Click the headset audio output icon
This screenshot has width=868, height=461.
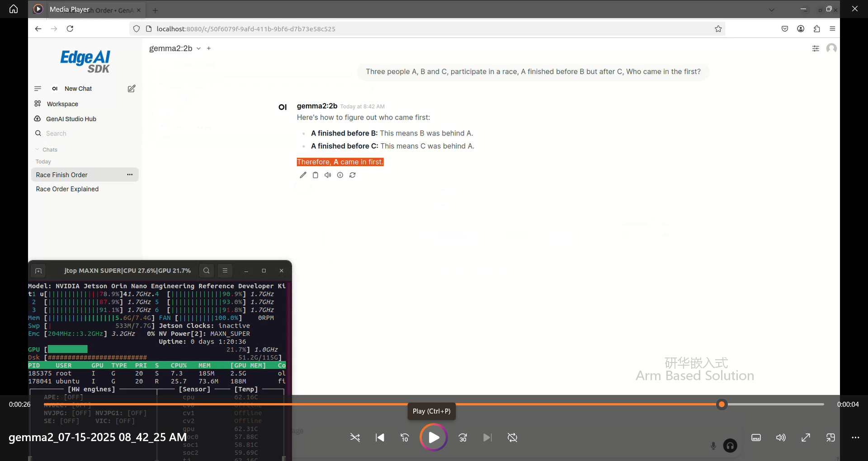click(730, 446)
